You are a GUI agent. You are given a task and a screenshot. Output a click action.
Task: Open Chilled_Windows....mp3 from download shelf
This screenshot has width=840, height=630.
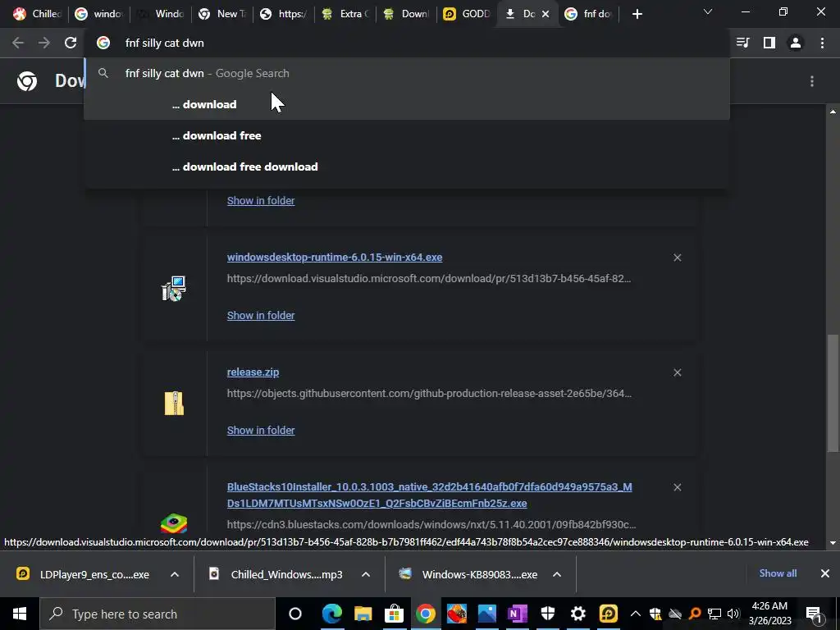[x=276, y=574]
